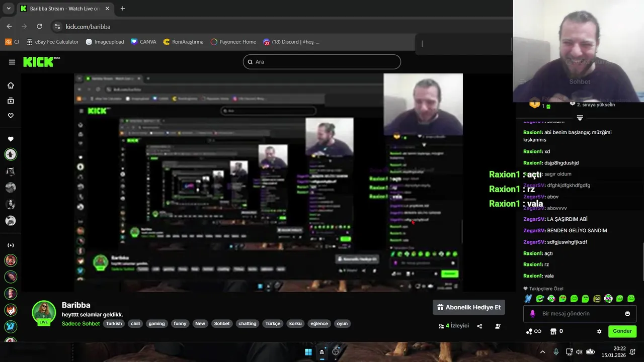Image resolution: width=644 pixels, height=362 pixels.
Task: Click Abonelik Hediye Et button
Action: point(469,307)
